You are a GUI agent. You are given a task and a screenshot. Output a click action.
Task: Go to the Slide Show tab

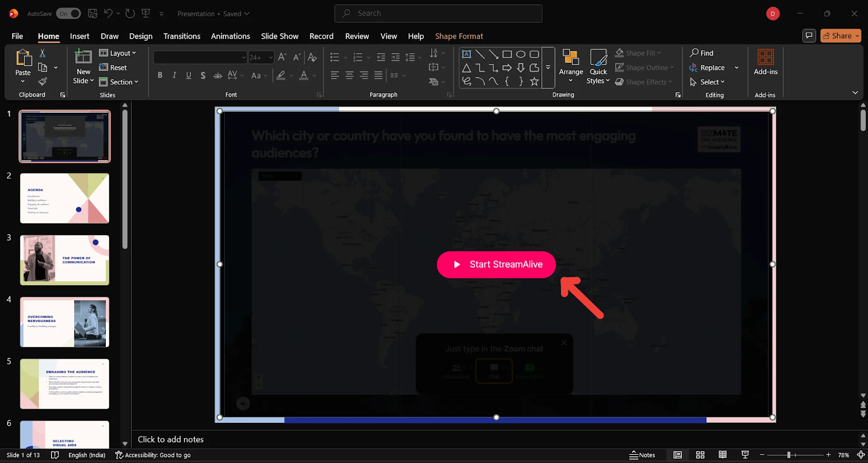click(x=280, y=36)
